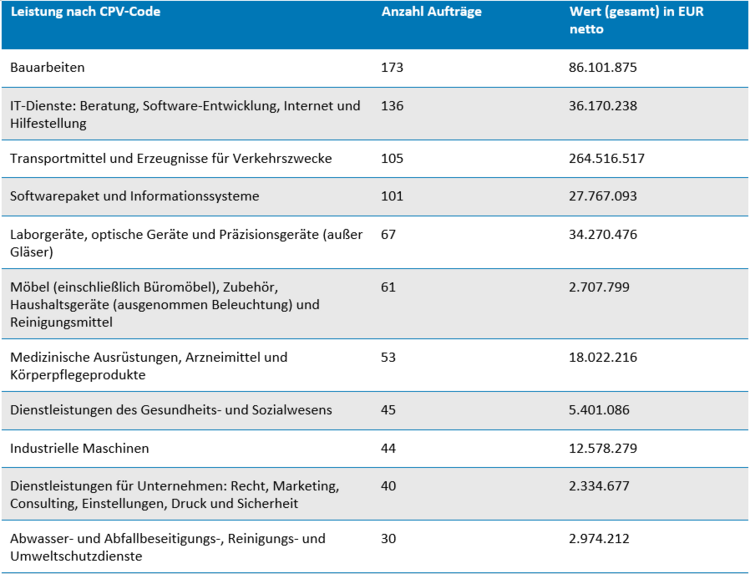Click the 'Anzahl Aufträge' column header
Screen dimensions: 750x574
[430, 12]
